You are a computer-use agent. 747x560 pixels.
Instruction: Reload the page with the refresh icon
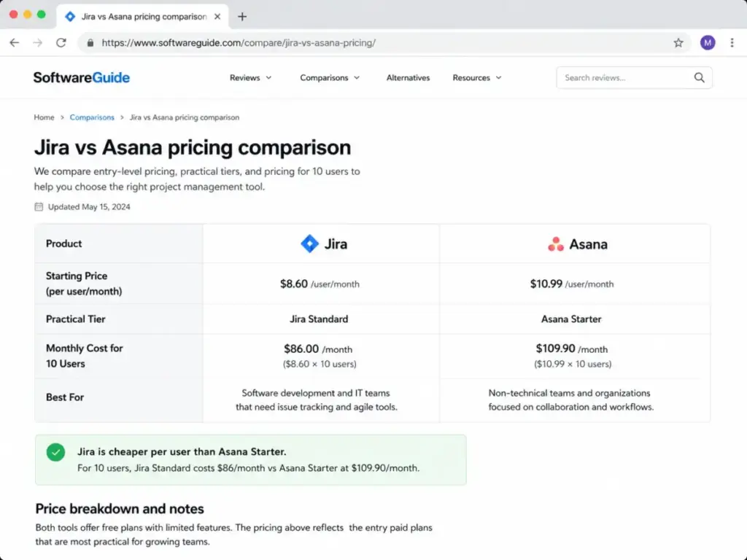tap(61, 42)
